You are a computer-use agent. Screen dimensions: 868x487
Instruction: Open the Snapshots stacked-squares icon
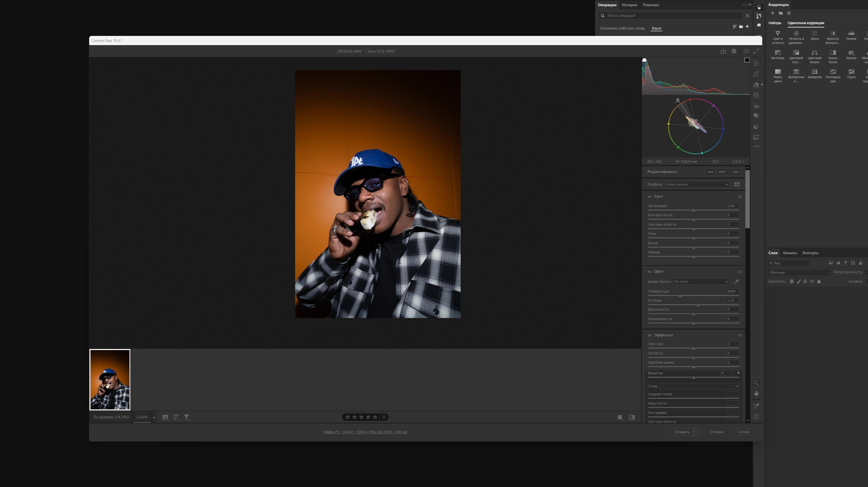coord(756,116)
